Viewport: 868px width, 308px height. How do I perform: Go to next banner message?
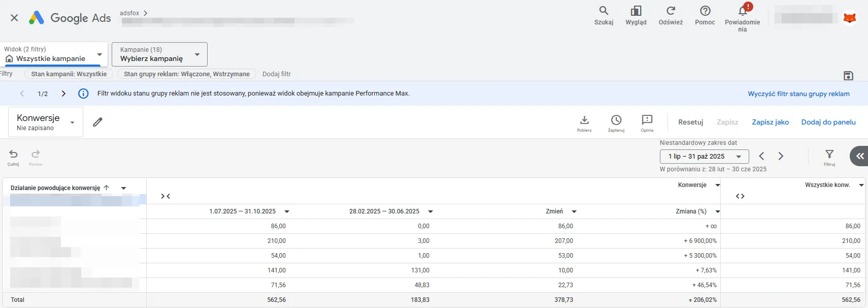point(63,94)
